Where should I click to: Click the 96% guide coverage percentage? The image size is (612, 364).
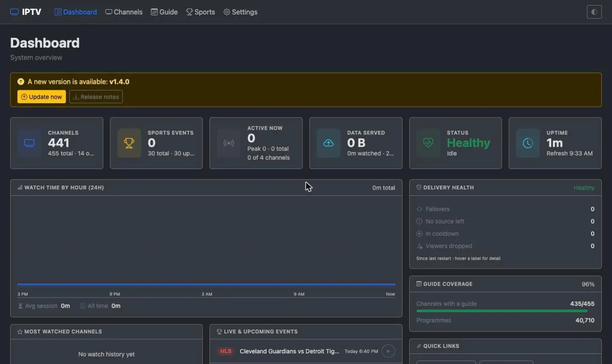click(588, 284)
